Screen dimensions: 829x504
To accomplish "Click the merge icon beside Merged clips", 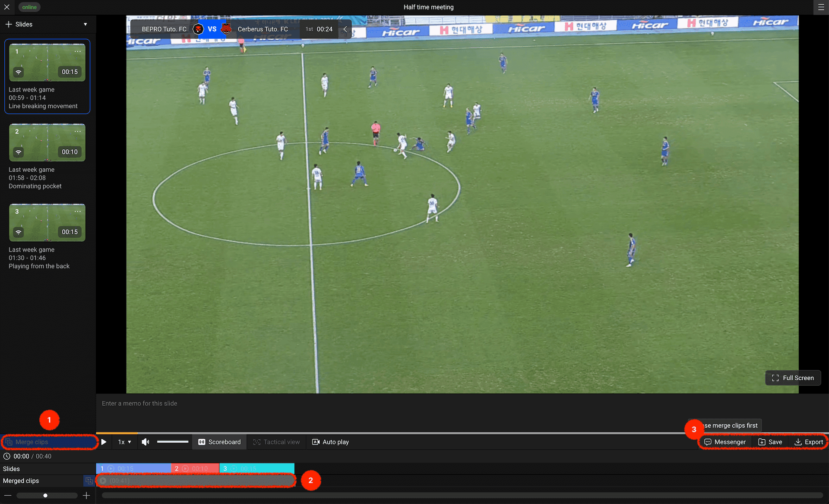I will point(89,481).
